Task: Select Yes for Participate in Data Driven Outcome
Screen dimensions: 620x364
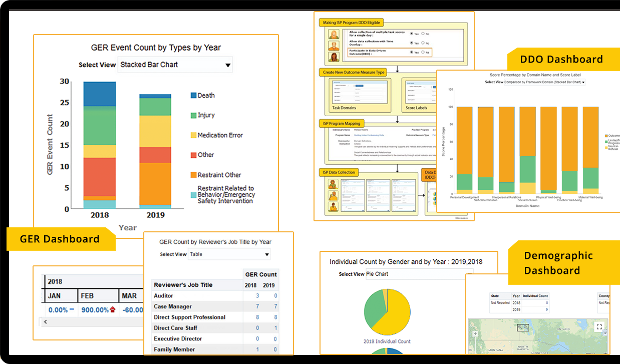Action: click(x=412, y=52)
